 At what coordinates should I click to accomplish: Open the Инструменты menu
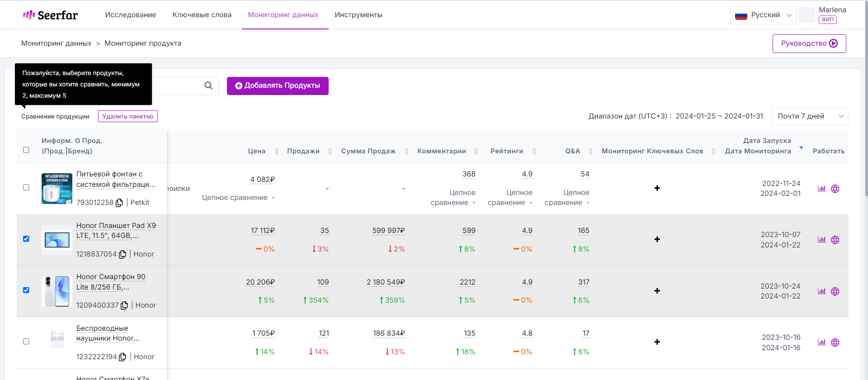click(359, 15)
